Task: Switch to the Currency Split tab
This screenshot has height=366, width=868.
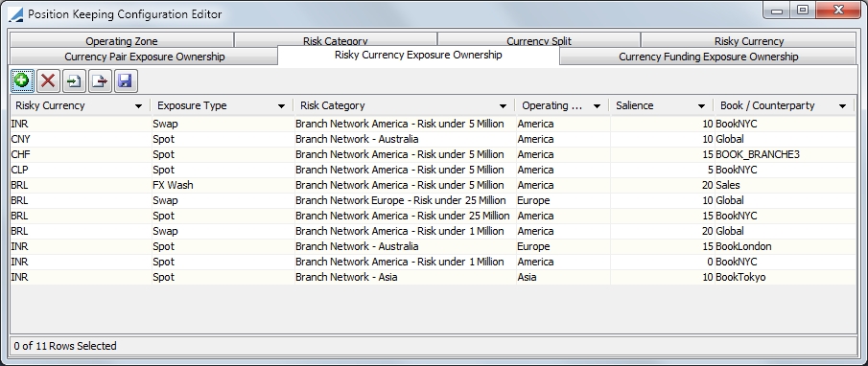Action: 539,40
